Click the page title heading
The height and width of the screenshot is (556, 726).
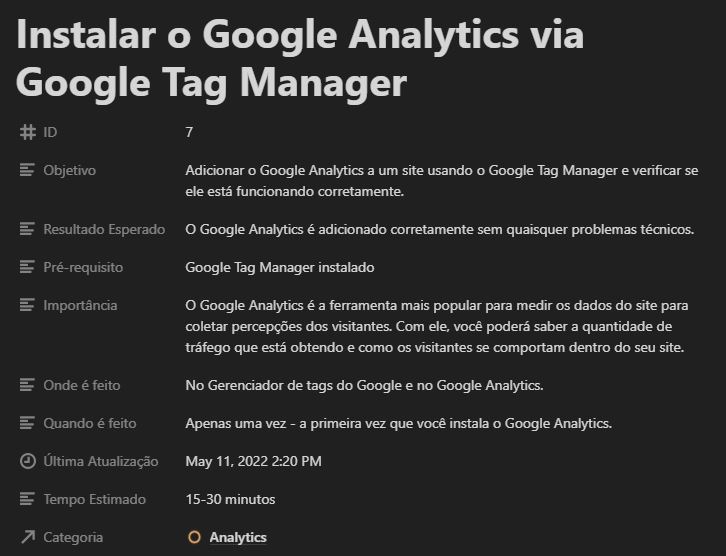pyautogui.click(x=300, y=60)
